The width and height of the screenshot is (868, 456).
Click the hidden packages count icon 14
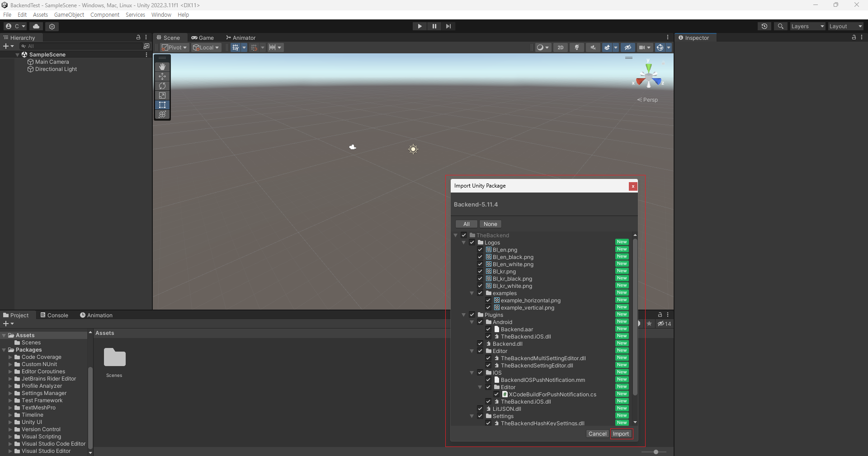(664, 324)
